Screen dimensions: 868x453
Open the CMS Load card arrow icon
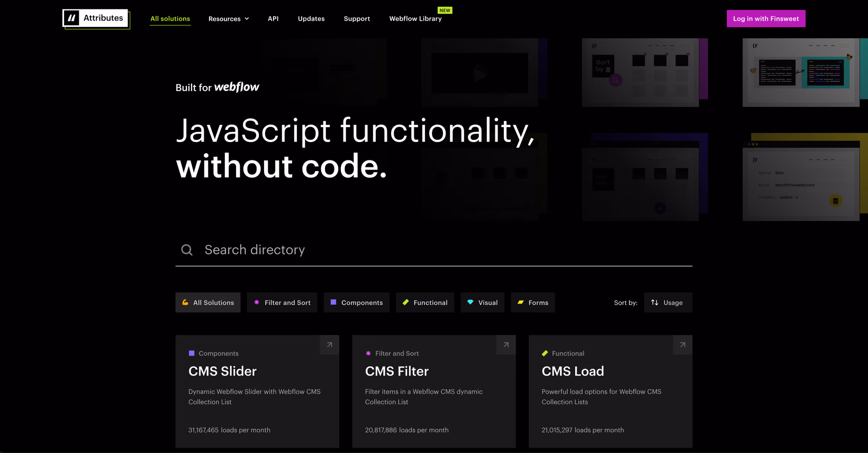pyautogui.click(x=683, y=345)
